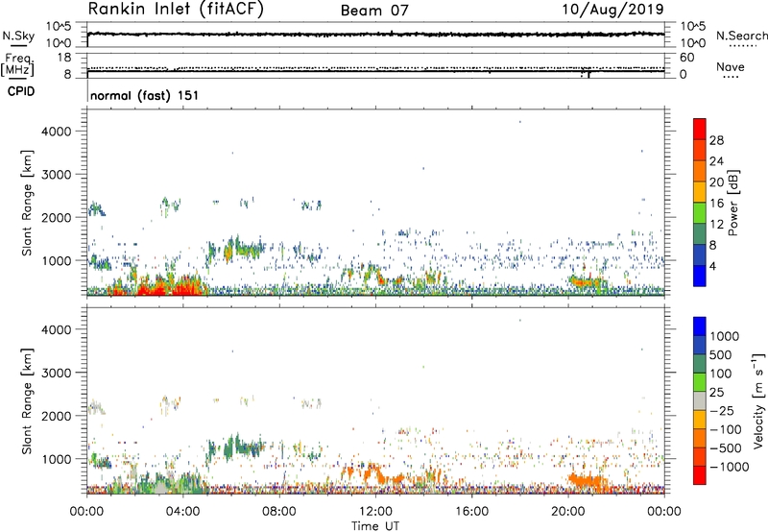Click the gray Velocity segment between -25 and 25
Image resolution: width=768 pixels, height=532 pixels.
[700, 400]
